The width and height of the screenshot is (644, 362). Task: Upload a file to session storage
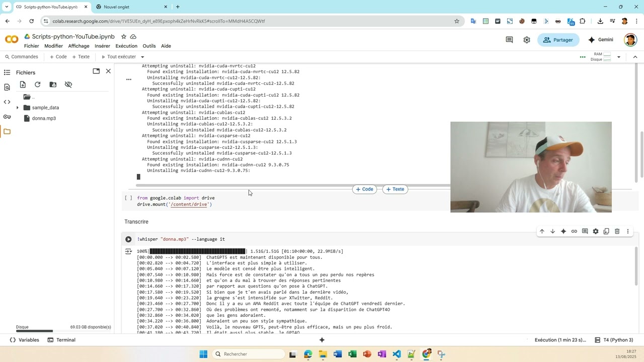point(23,85)
